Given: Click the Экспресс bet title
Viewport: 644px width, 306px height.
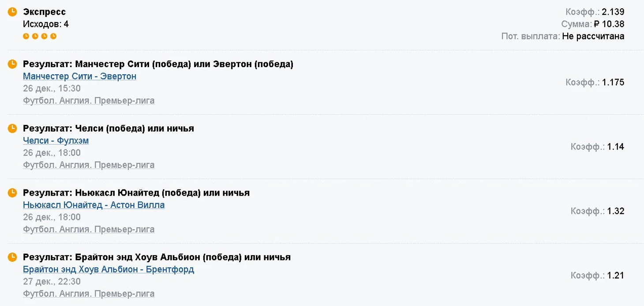Looking at the screenshot, I should (44, 12).
